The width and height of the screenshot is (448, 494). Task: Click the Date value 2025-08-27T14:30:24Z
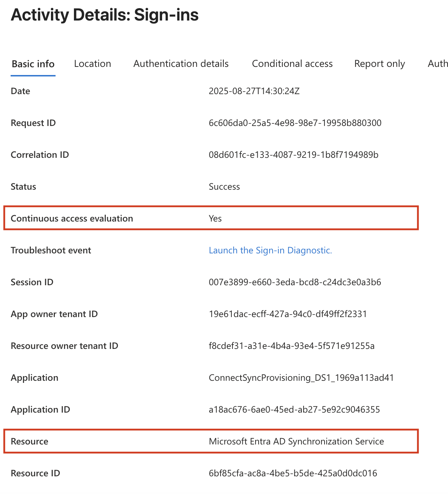coord(254,91)
